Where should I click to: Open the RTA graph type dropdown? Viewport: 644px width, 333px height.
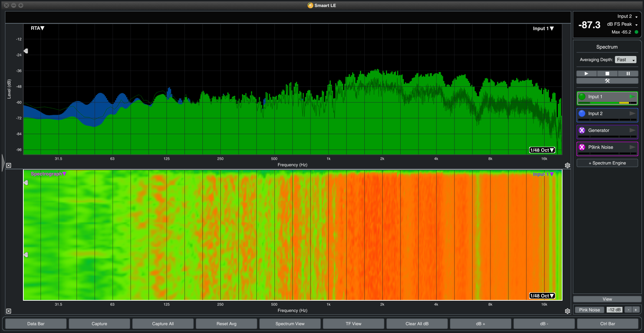tap(37, 28)
